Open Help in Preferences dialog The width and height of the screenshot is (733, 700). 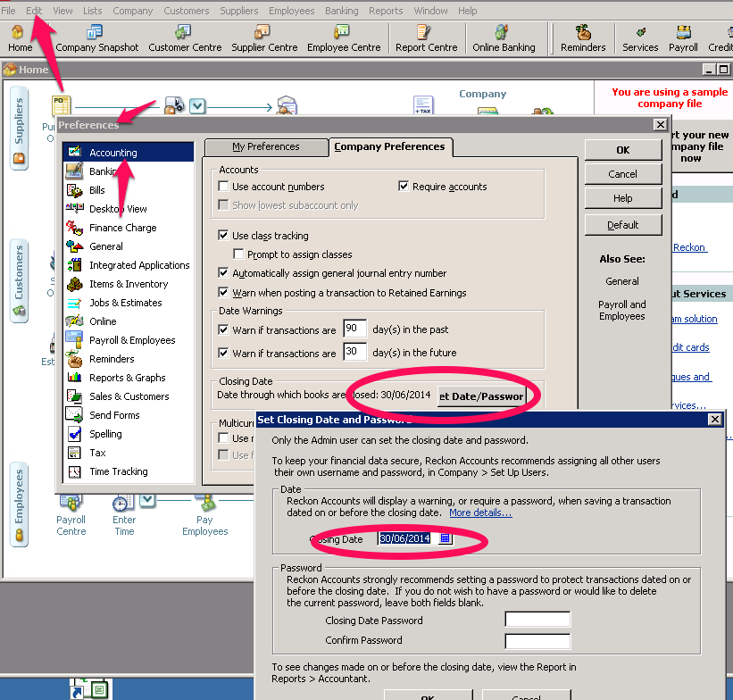coord(622,198)
